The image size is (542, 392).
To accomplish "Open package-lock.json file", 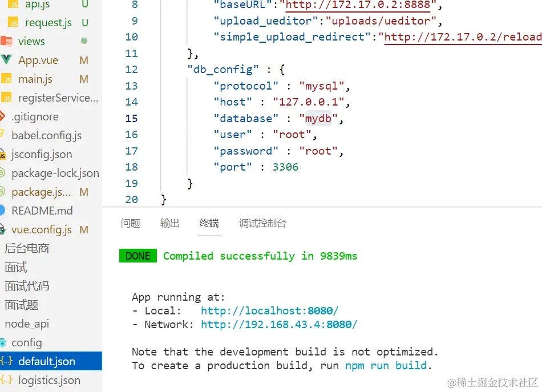I will click(x=55, y=173).
